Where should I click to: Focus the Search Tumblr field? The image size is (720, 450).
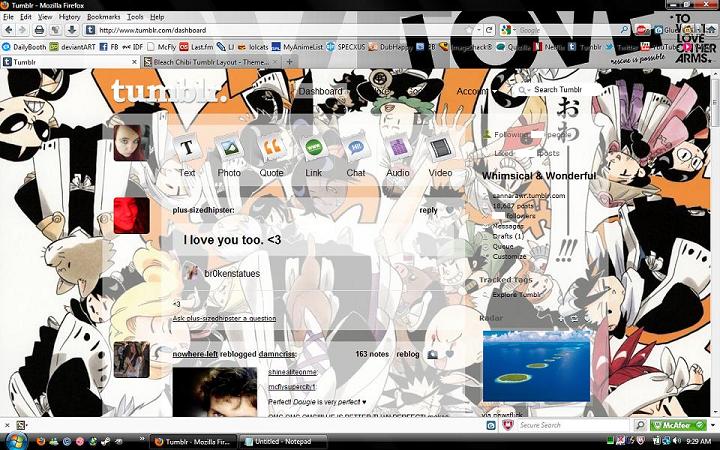(x=558, y=90)
